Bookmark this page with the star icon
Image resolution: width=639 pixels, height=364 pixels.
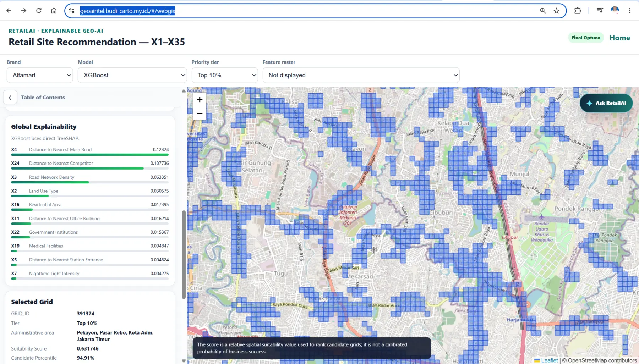(556, 11)
